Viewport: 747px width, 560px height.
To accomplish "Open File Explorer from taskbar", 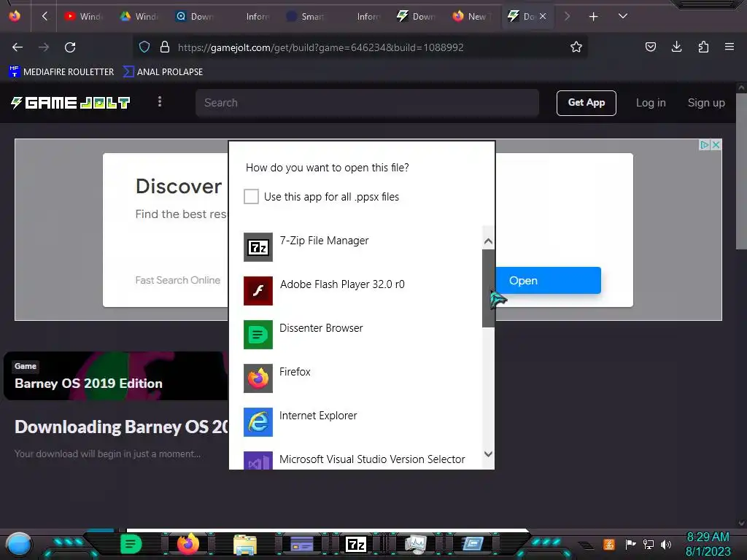I will (245, 545).
